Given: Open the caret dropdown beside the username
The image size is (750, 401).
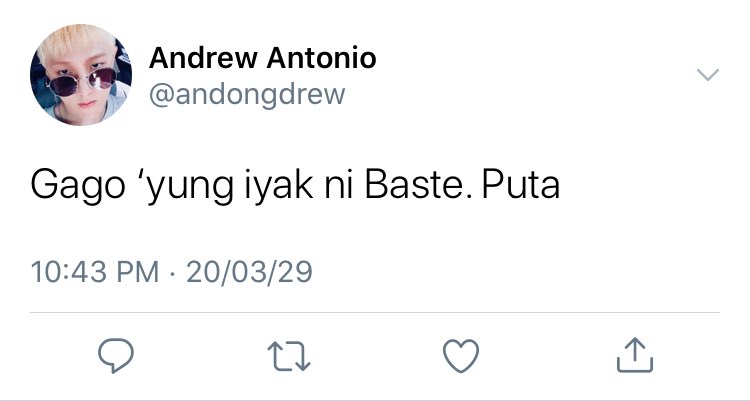Looking at the screenshot, I should pos(708,75).
